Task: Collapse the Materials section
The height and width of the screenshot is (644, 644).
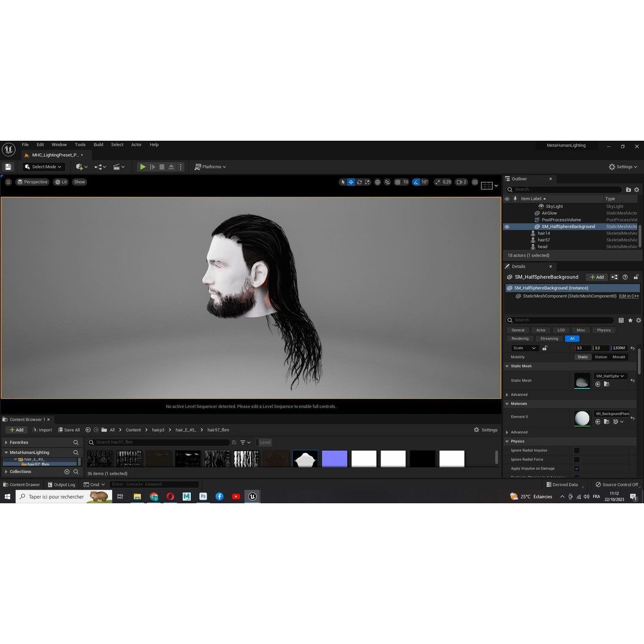Action: coord(507,404)
